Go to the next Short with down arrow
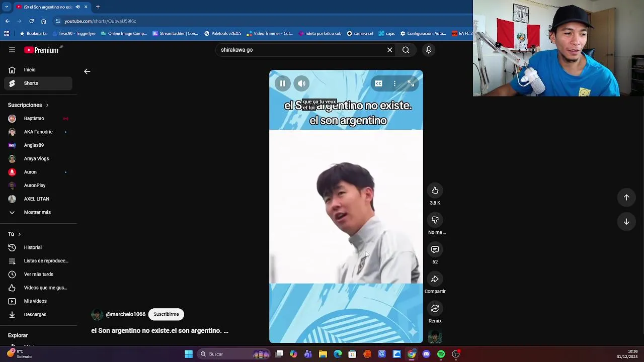This screenshot has width=644, height=362. click(x=626, y=222)
